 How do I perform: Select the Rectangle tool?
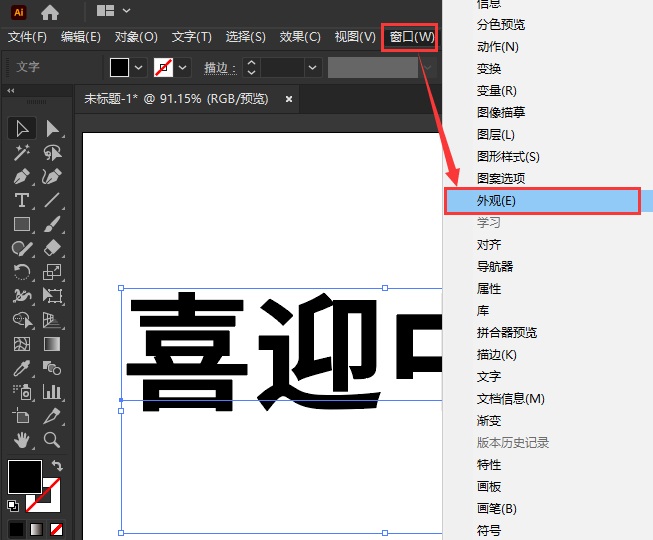pos(22,224)
